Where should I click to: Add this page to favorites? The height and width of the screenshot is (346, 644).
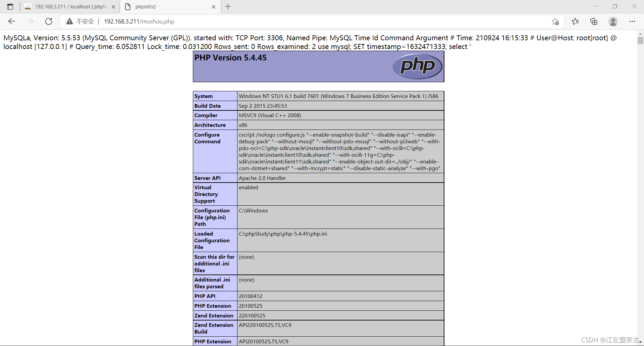(x=555, y=21)
